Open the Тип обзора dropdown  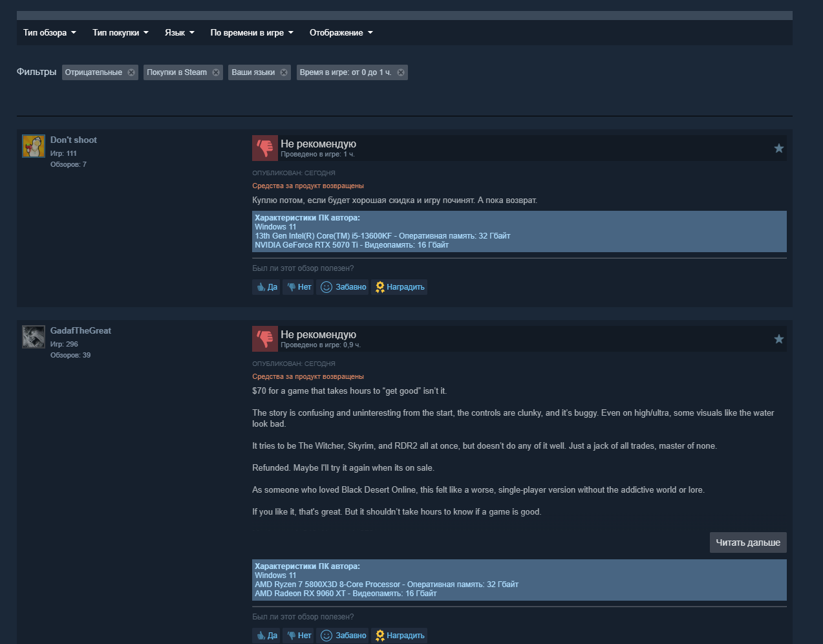(x=50, y=33)
